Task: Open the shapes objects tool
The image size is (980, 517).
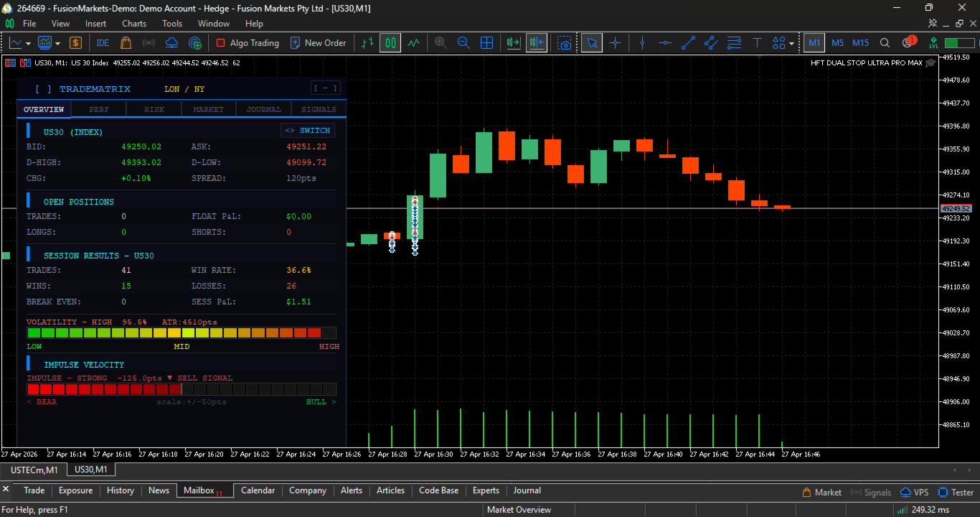Action: coord(779,43)
